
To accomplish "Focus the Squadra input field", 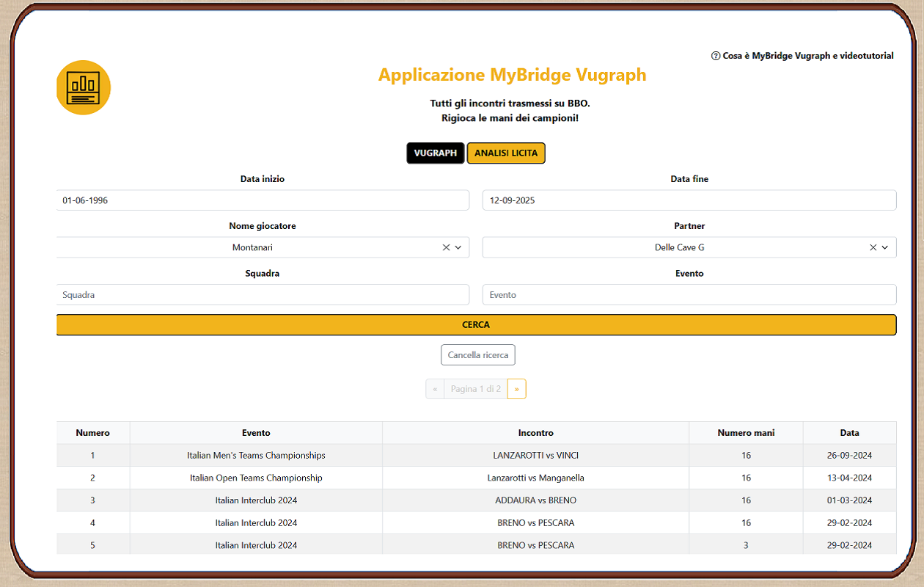I will click(x=263, y=295).
